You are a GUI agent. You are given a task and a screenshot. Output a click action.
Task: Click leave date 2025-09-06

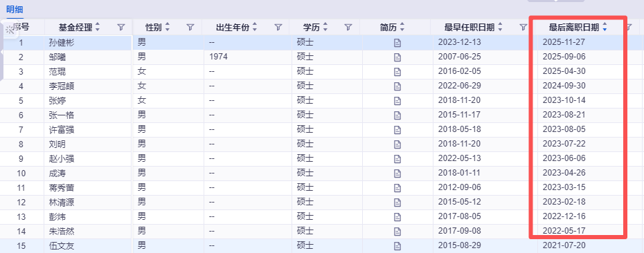(564, 57)
